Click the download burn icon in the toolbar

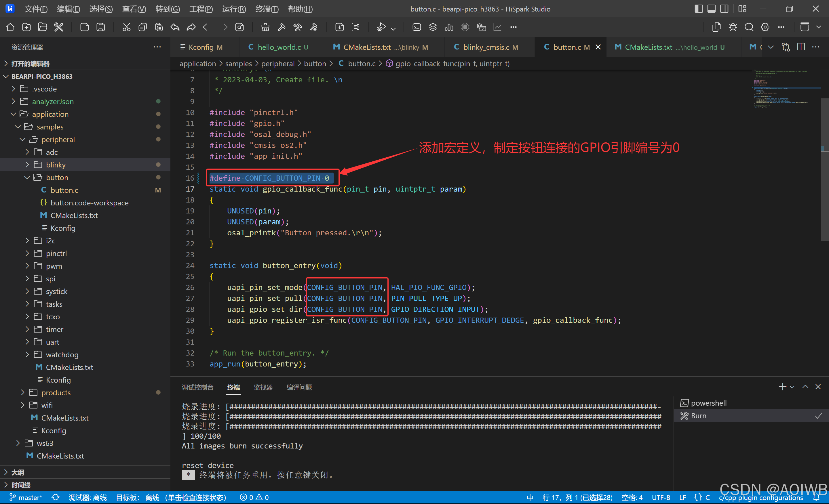(339, 27)
